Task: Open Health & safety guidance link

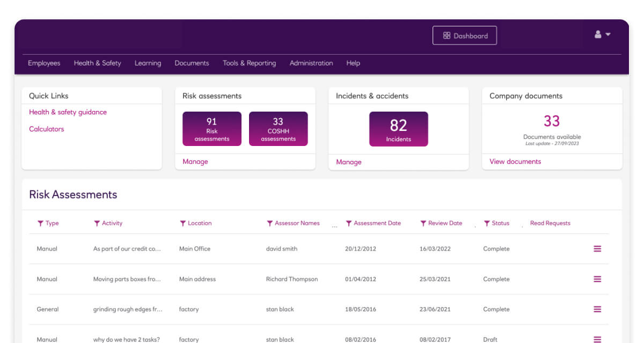Action: (x=68, y=112)
